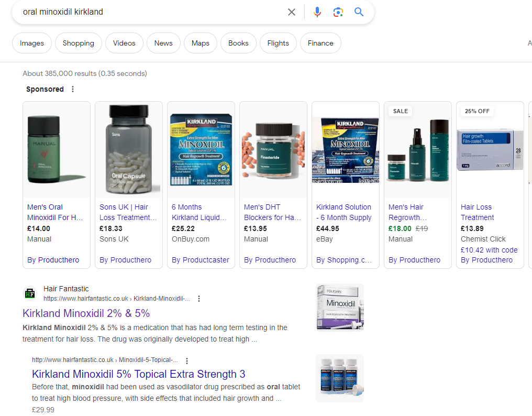This screenshot has width=532, height=416.
Task: Click the Manual Oral Minoxidil bottle image
Action: coord(57,150)
